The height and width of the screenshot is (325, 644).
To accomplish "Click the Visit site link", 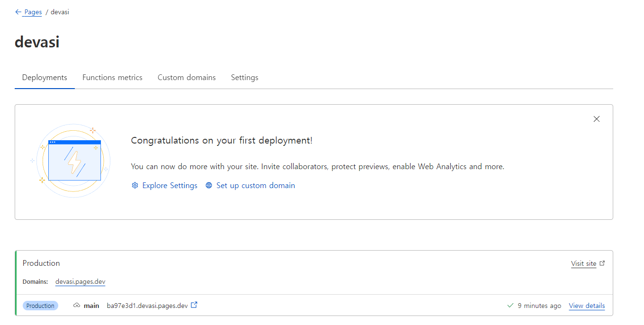I will tap(583, 263).
